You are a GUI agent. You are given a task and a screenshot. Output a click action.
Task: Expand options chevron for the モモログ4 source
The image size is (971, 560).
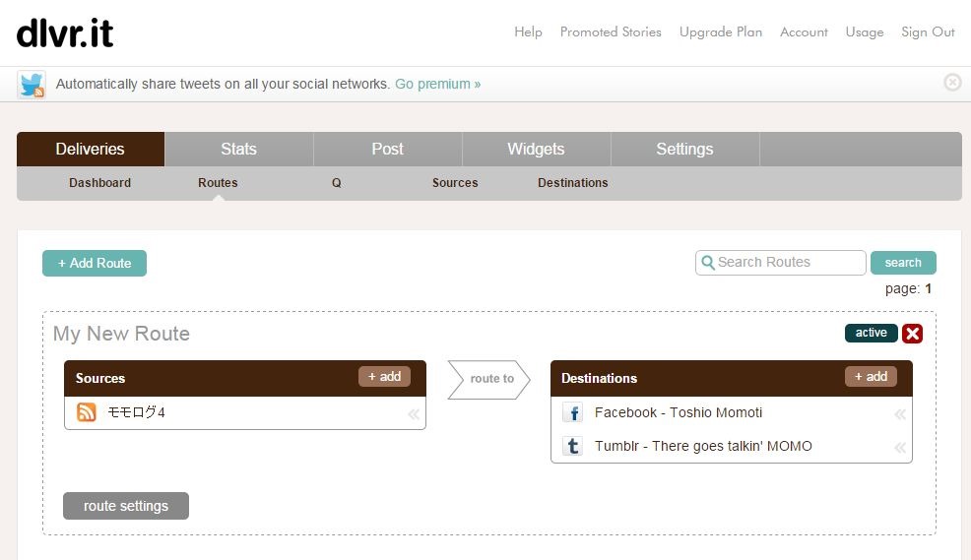(x=414, y=414)
